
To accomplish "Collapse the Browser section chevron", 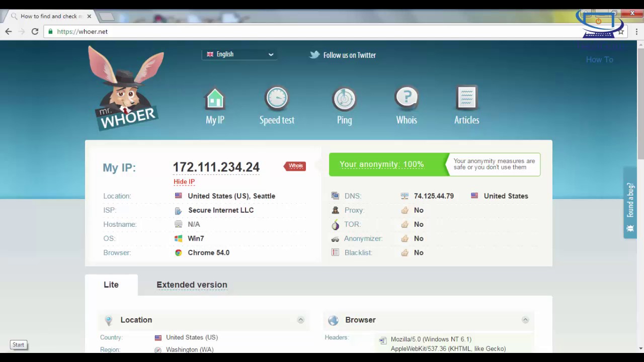I will tap(525, 320).
